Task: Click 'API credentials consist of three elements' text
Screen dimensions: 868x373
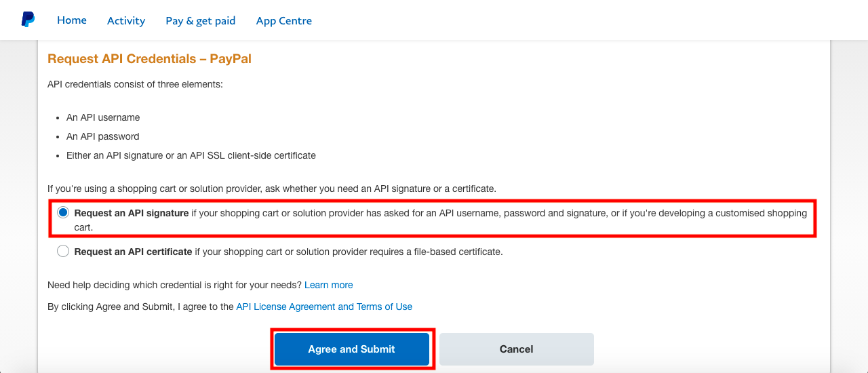Action: pyautogui.click(x=135, y=84)
